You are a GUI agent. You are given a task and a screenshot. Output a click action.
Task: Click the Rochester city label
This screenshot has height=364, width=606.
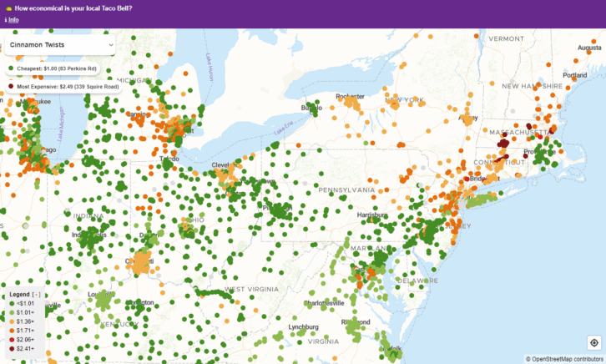(350, 96)
